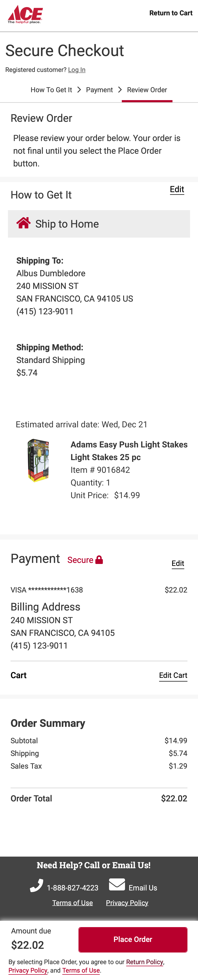Click Return to Cart

pyautogui.click(x=171, y=13)
